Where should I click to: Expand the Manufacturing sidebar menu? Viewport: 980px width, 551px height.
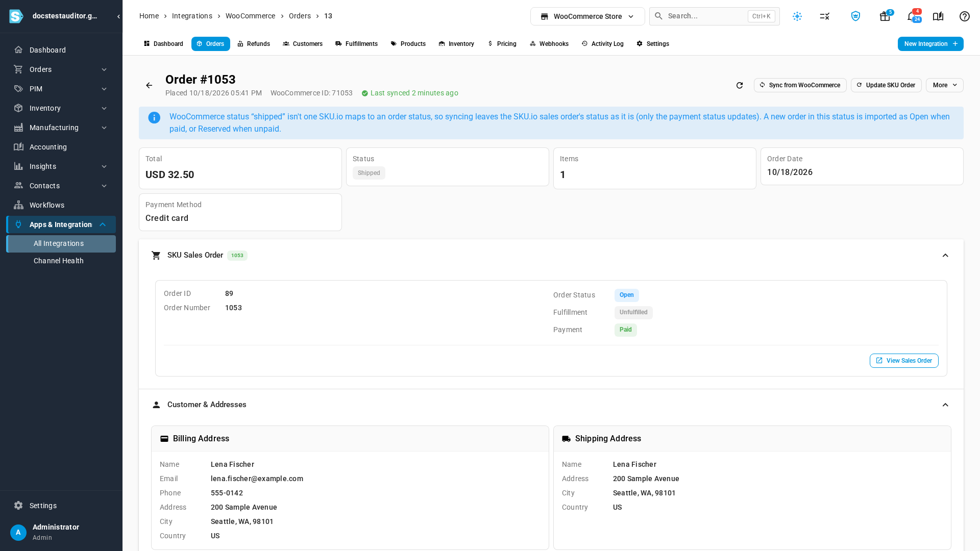tap(61, 128)
